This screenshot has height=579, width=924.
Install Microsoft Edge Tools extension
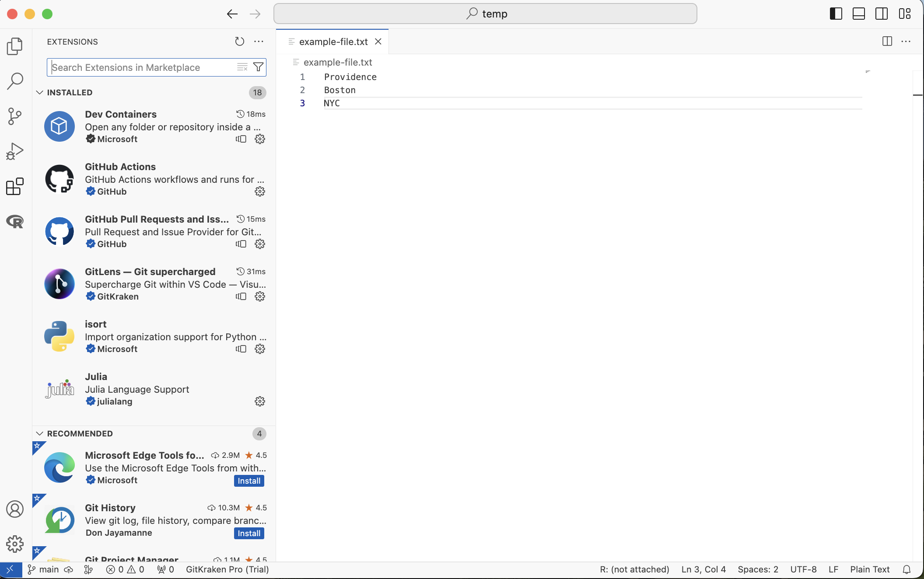coord(248,481)
